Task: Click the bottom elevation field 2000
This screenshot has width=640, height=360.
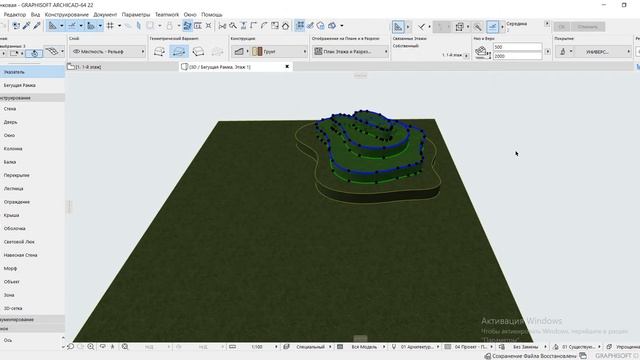Action: (517, 56)
